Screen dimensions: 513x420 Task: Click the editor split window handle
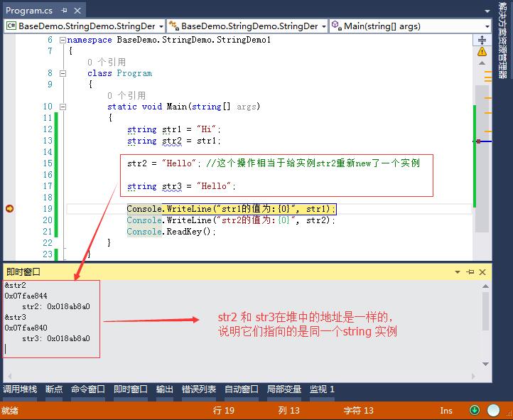tap(482, 41)
